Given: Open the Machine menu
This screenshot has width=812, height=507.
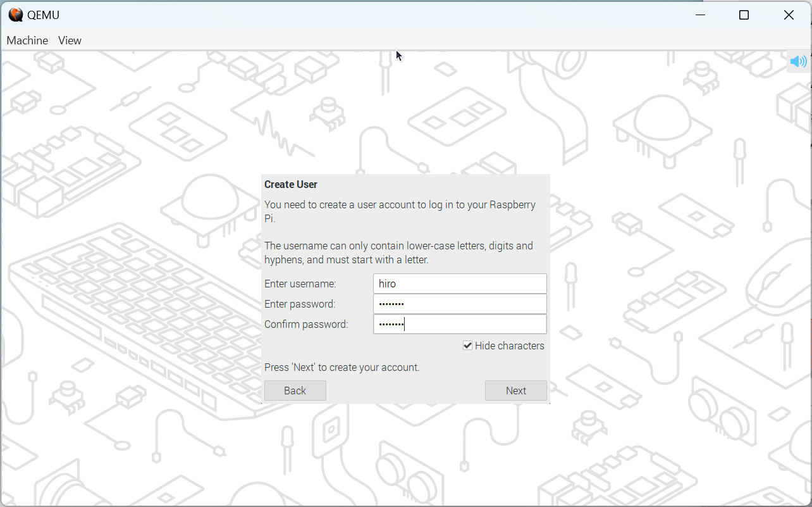Looking at the screenshot, I should pyautogui.click(x=27, y=41).
